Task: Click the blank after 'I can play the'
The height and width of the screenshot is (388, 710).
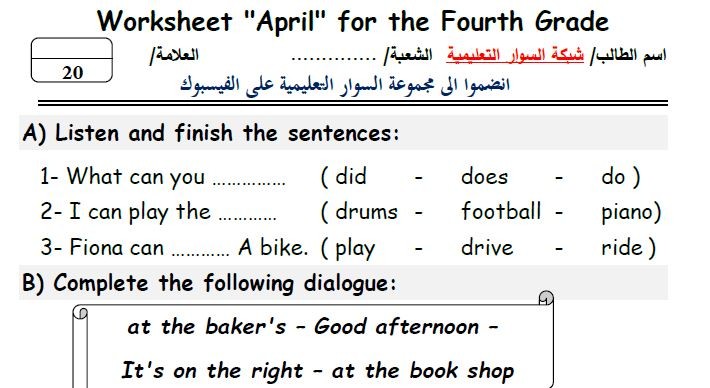Action: [x=247, y=218]
